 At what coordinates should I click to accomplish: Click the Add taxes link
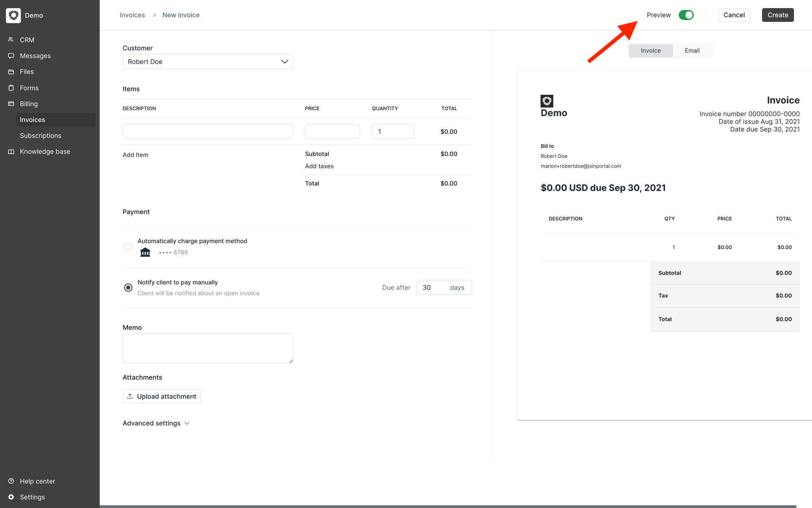coord(319,166)
